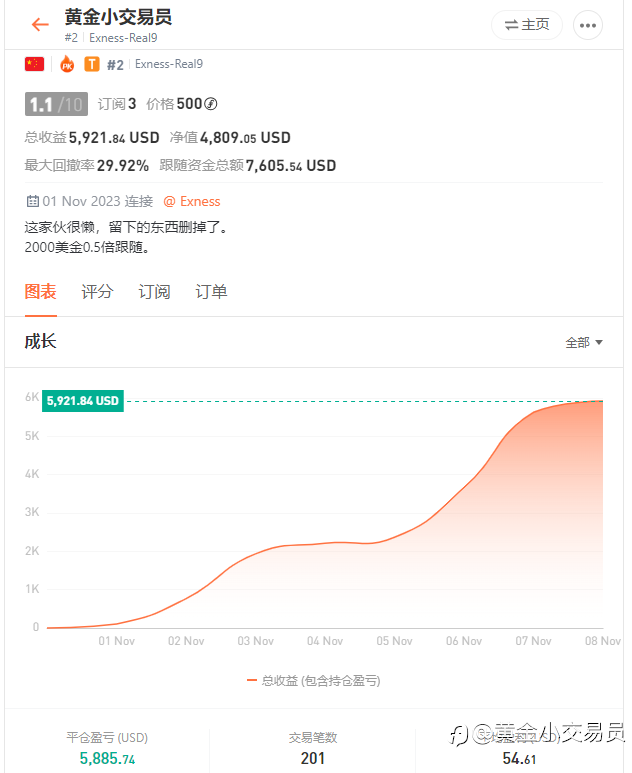Tap the orange back arrow
The width and height of the screenshot is (632, 773).
tap(40, 25)
